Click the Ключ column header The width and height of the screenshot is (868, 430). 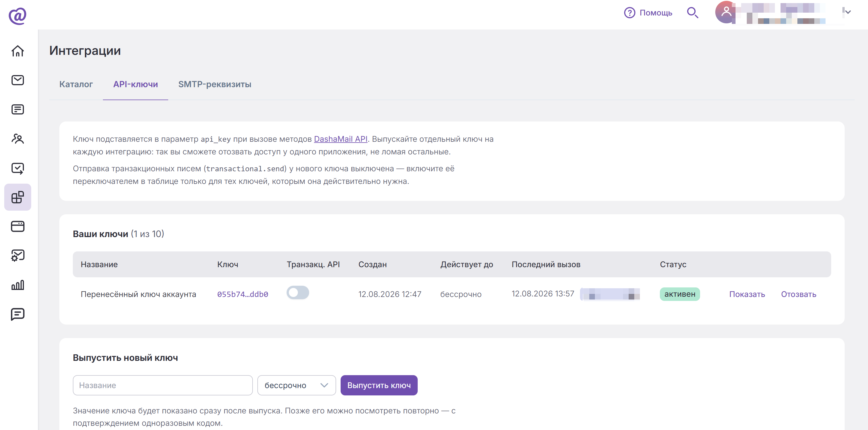[x=228, y=265]
